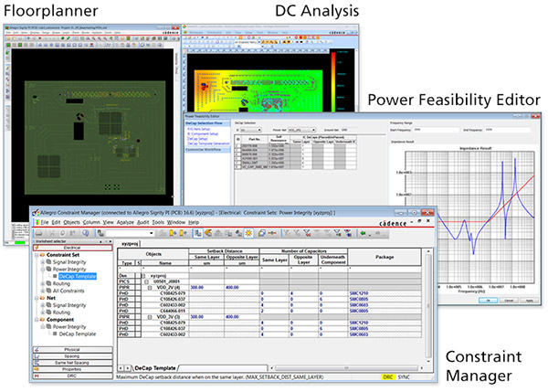Switch to the xyzproj worksheet tab
548x392 pixels.
coord(130,243)
